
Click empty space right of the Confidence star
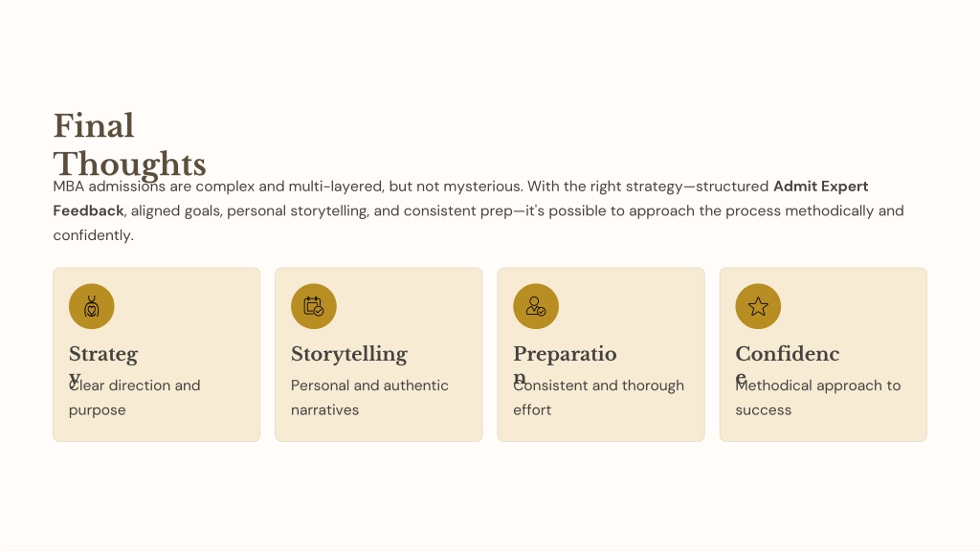click(x=853, y=306)
